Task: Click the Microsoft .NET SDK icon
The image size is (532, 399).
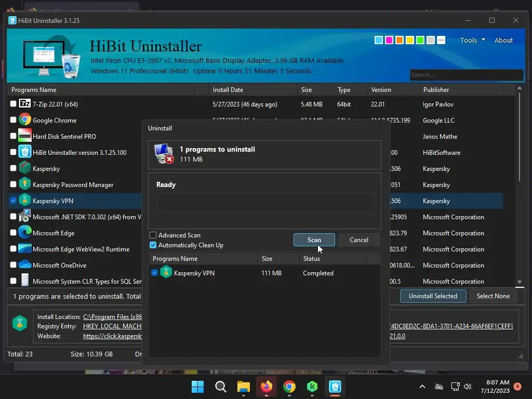Action: pos(25,216)
